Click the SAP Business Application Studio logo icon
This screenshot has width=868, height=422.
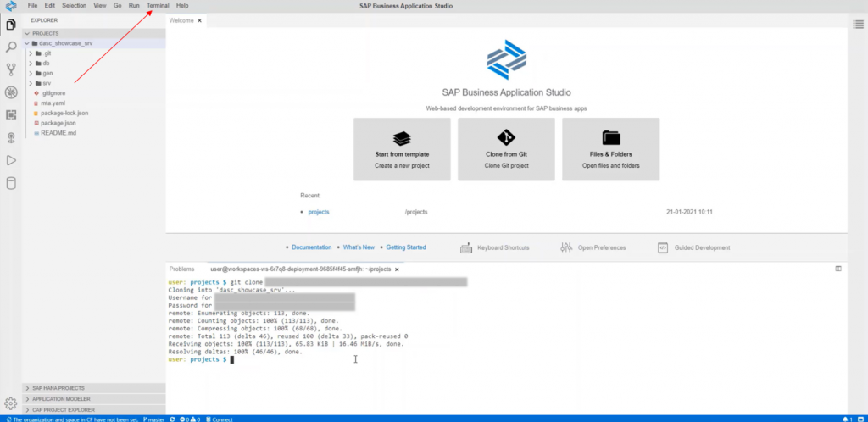(x=10, y=6)
